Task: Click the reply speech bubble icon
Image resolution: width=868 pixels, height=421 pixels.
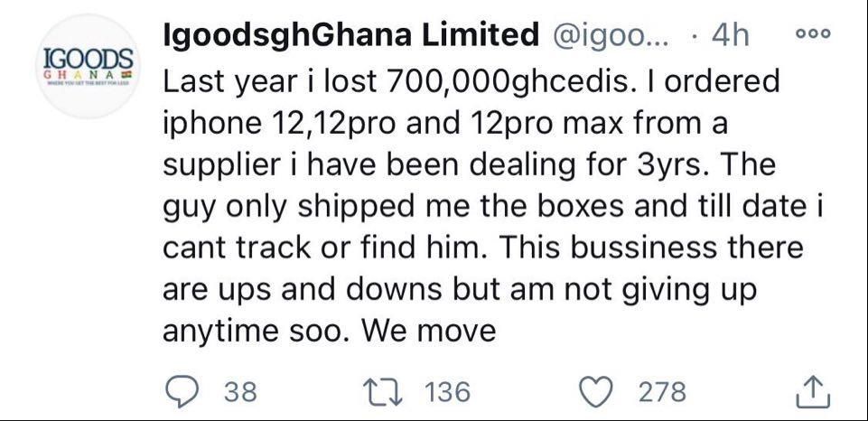Action: click(x=183, y=391)
